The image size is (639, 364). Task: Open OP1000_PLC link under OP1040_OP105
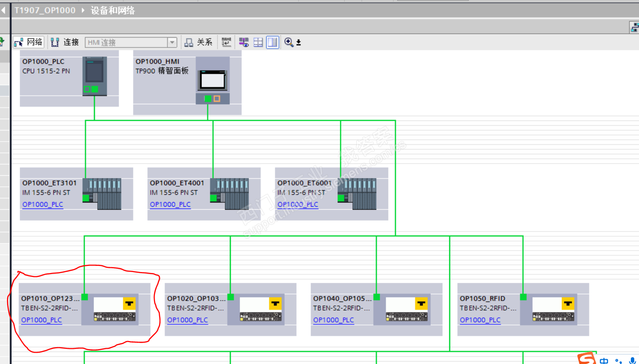point(333,320)
